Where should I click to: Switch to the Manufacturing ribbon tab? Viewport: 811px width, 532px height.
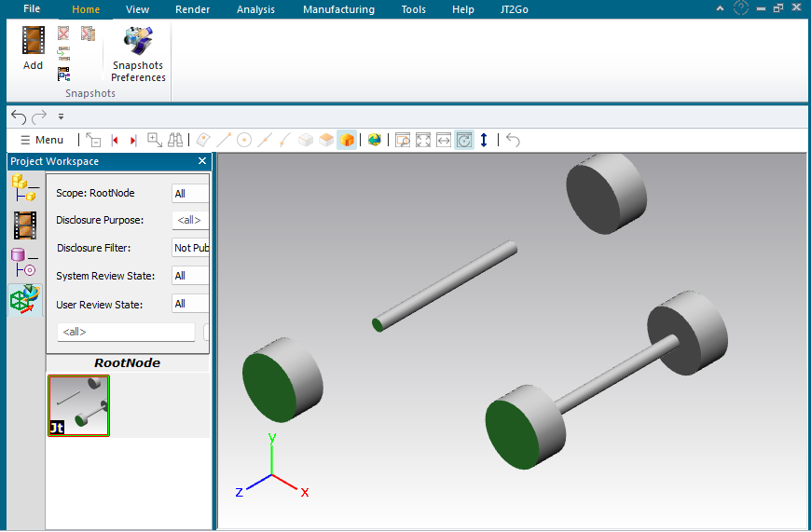click(x=338, y=9)
